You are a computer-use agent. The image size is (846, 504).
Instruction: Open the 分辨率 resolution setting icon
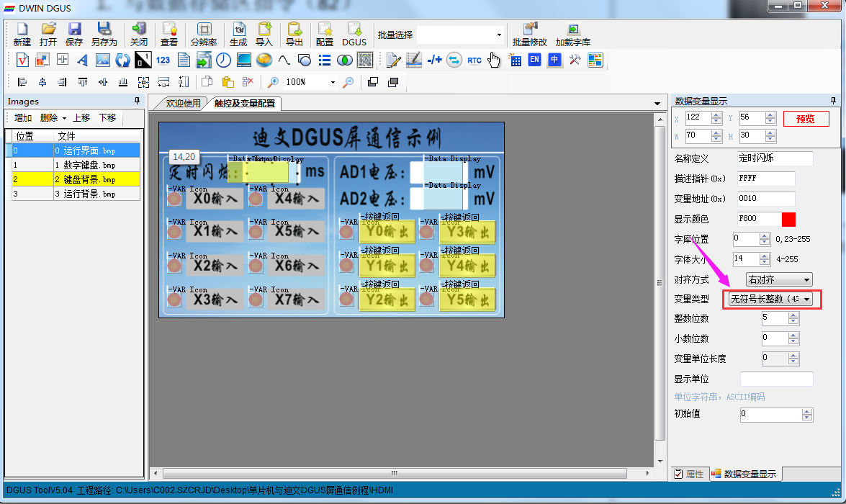pos(204,35)
